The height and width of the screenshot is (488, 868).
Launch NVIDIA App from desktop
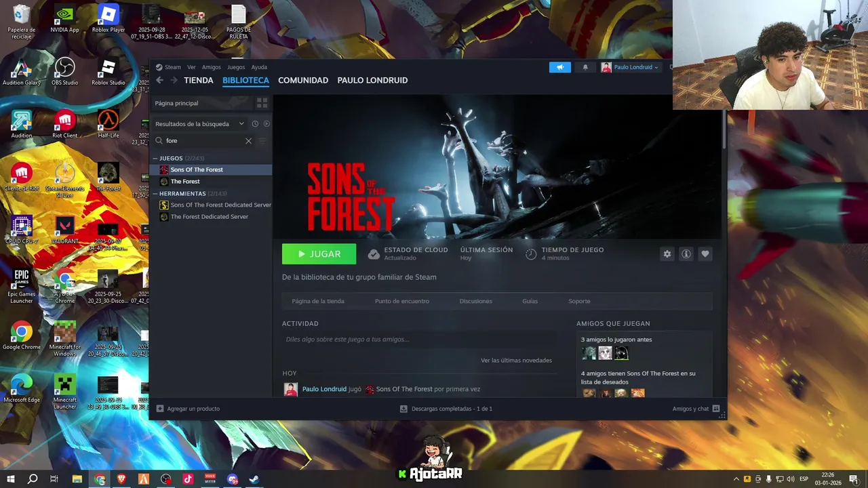pyautogui.click(x=65, y=18)
